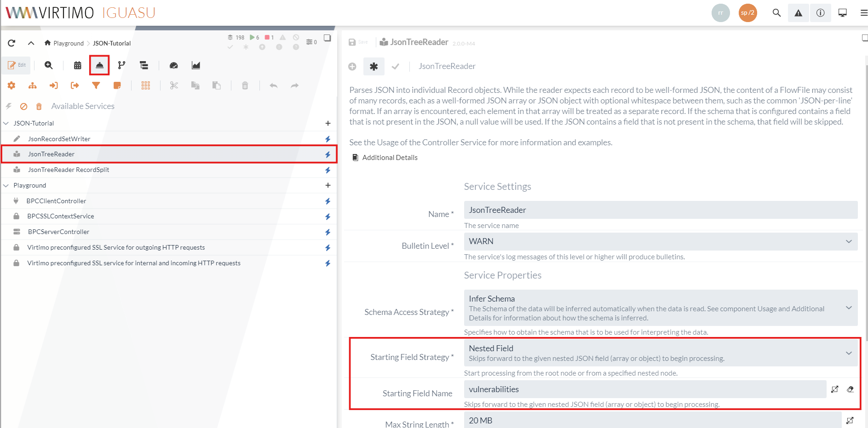The width and height of the screenshot is (868, 428).
Task: Open expanded editor for Starting Field Name
Action: click(x=835, y=389)
